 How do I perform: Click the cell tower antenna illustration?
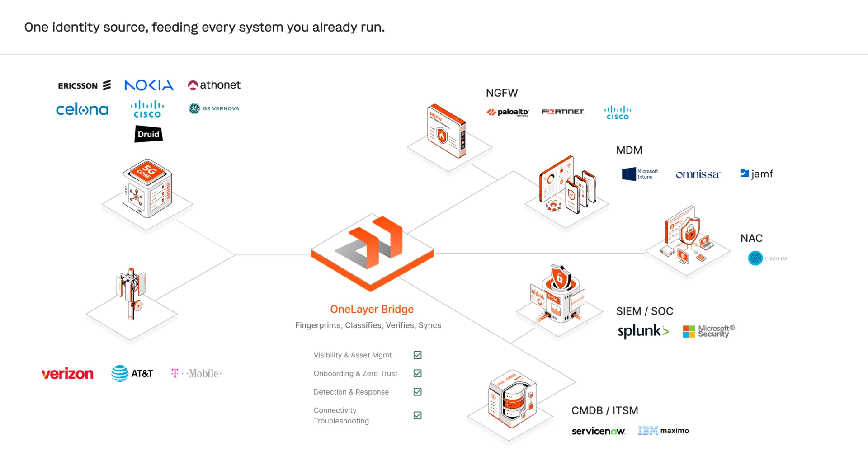click(132, 294)
